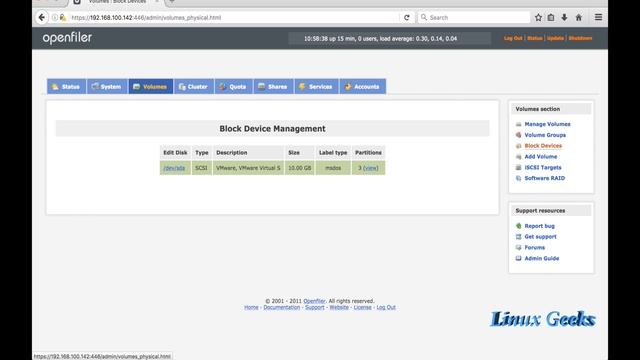Open the downloads arrow icon
Viewport: 640px width, 360px height.
564,18
